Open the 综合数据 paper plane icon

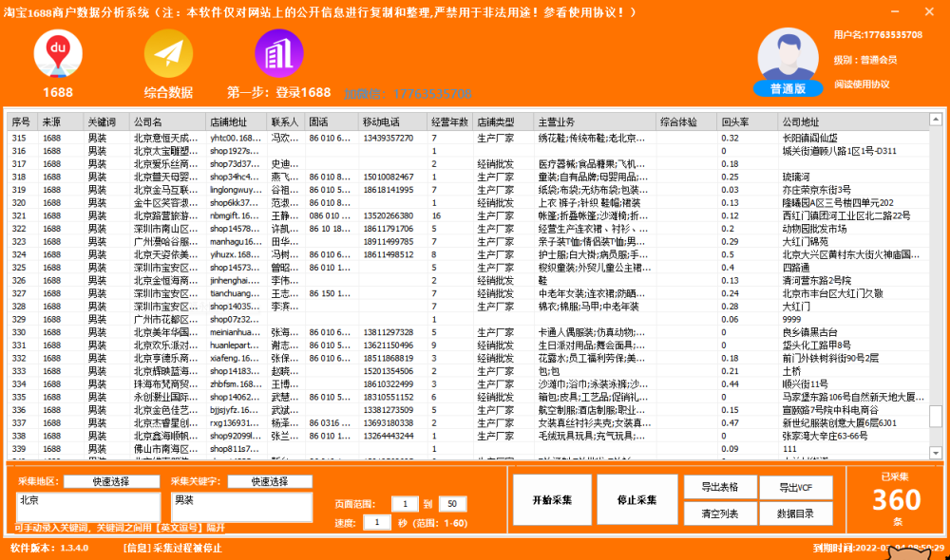(168, 54)
